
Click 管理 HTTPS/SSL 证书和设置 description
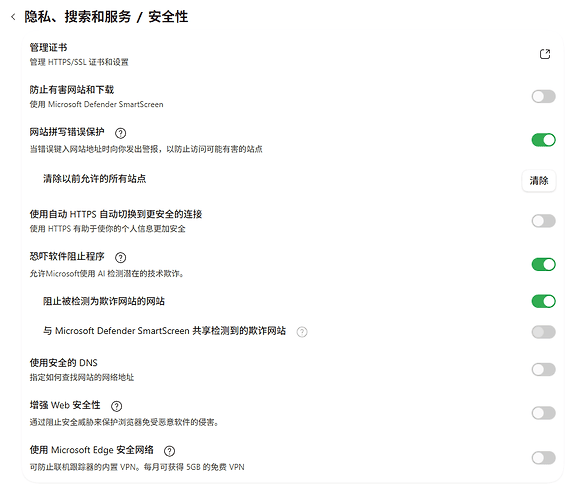[79, 62]
